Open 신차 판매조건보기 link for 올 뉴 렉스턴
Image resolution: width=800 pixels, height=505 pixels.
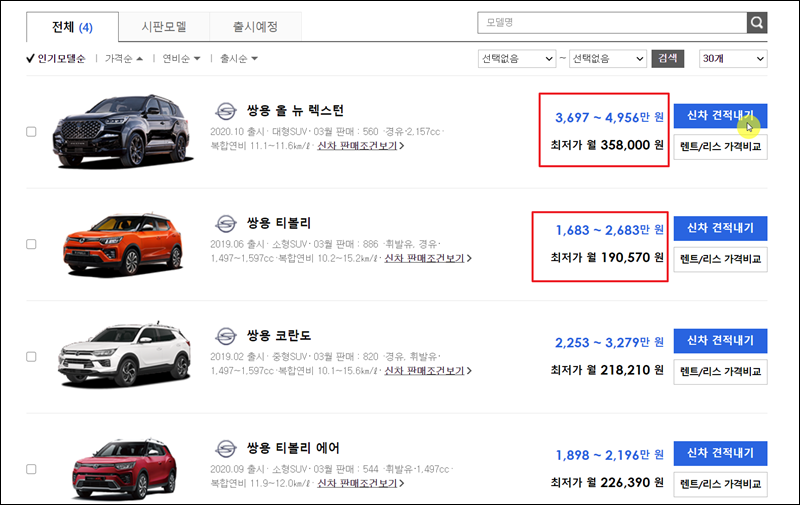pos(360,146)
